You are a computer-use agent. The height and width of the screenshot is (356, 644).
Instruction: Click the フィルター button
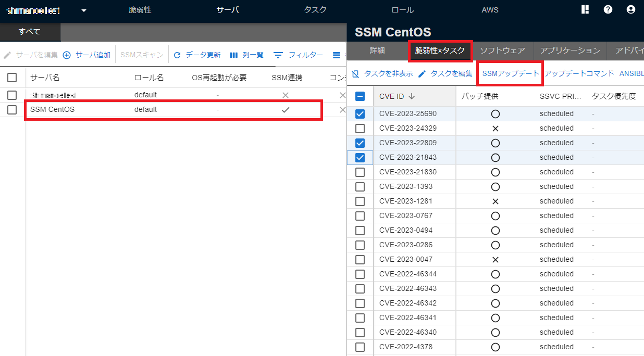(299, 55)
